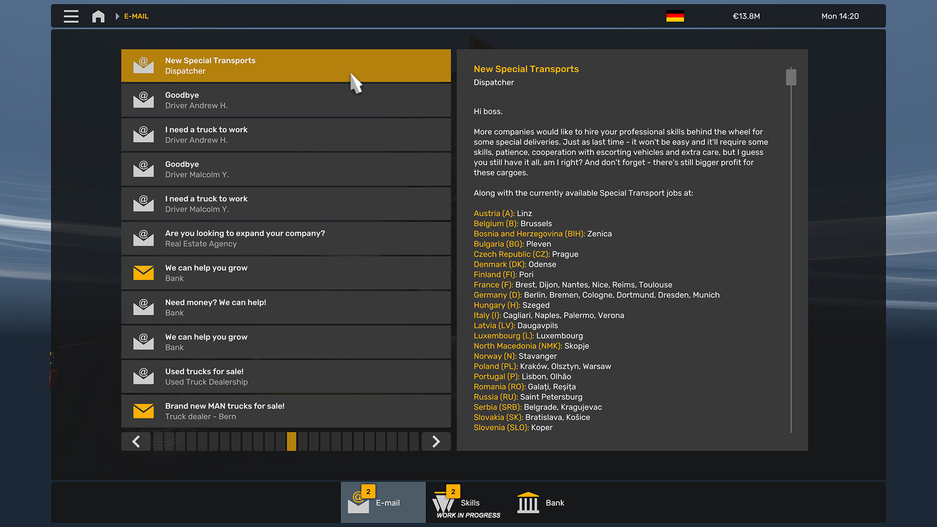Click envelope icon of Real Estate Agency email
Viewport: 937px width, 527px height.
(143, 238)
